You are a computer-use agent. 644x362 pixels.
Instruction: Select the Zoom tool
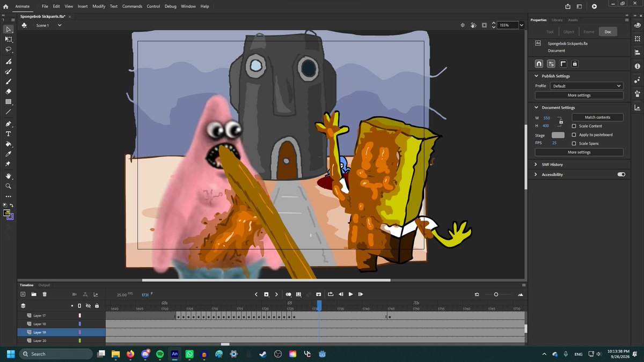tap(9, 186)
